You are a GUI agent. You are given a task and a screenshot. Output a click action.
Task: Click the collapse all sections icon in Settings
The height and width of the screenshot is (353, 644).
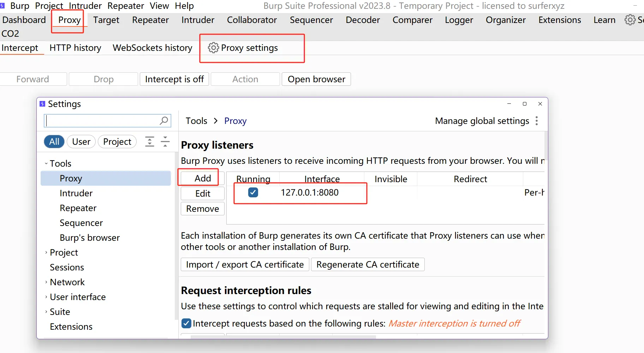tap(165, 142)
